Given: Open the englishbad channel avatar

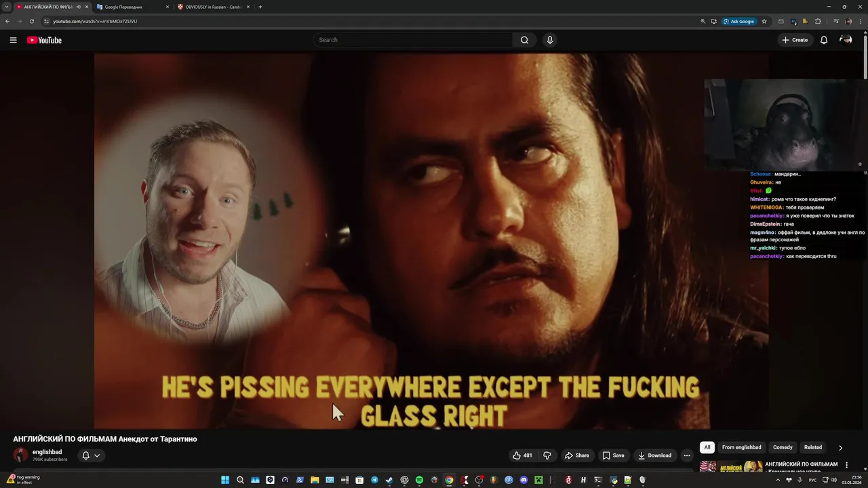Looking at the screenshot, I should click(21, 455).
